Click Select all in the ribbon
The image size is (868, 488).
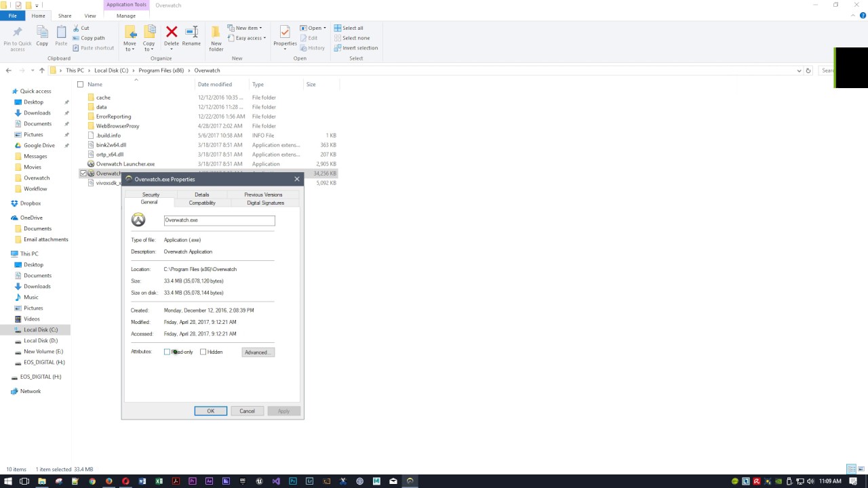[349, 28]
